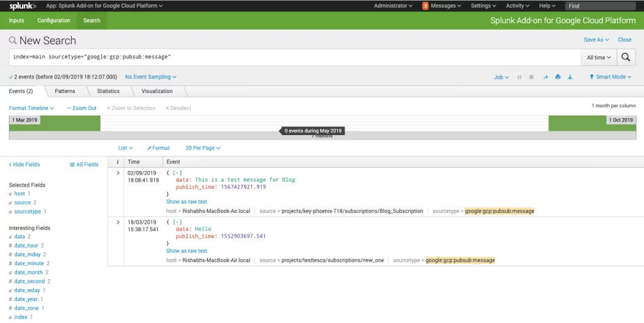Click the Splunk logo
Image resolution: width=644 pixels, height=323 pixels.
pos(23,6)
